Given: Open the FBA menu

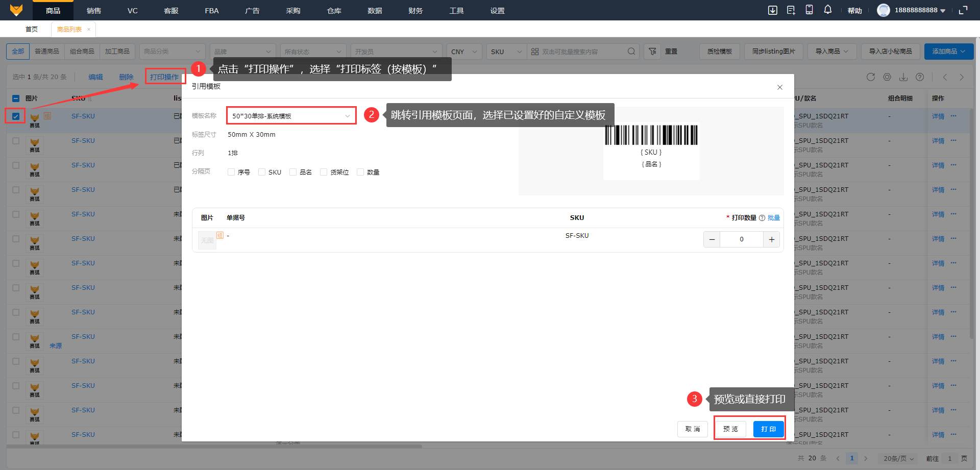Looking at the screenshot, I should pos(212,10).
